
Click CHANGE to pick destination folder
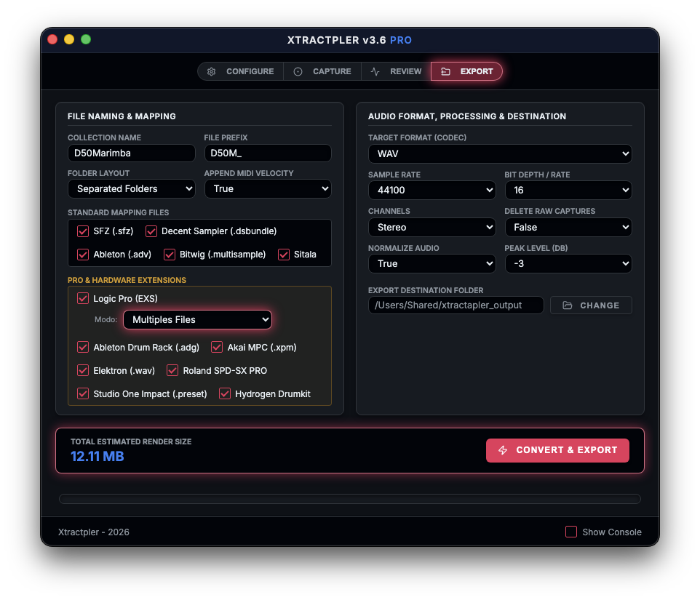591,305
